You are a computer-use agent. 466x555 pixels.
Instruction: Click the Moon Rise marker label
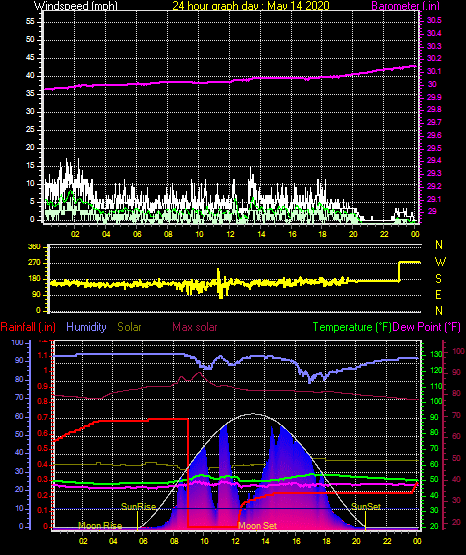pos(100,526)
